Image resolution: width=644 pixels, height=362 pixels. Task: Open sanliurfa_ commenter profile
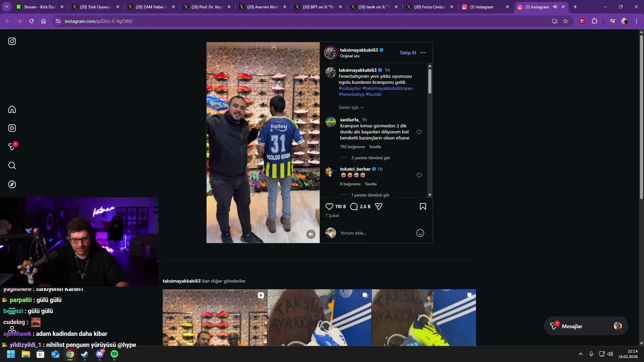point(350,120)
